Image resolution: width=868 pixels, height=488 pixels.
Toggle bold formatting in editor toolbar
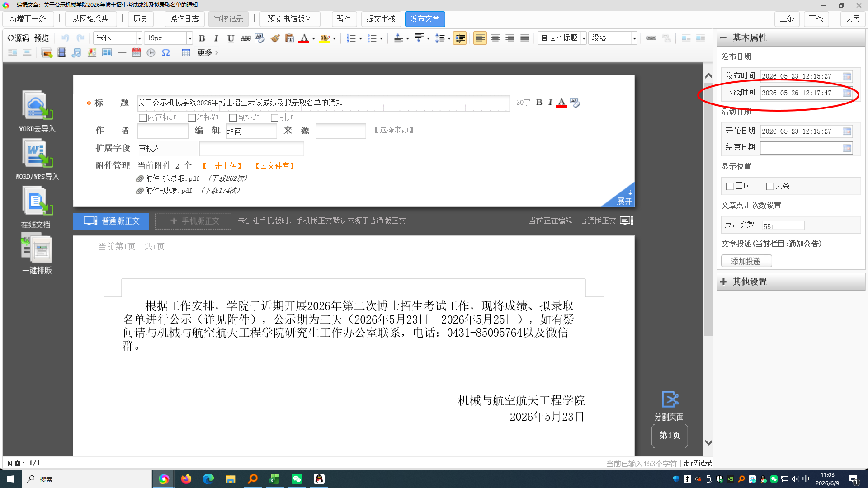coord(202,38)
